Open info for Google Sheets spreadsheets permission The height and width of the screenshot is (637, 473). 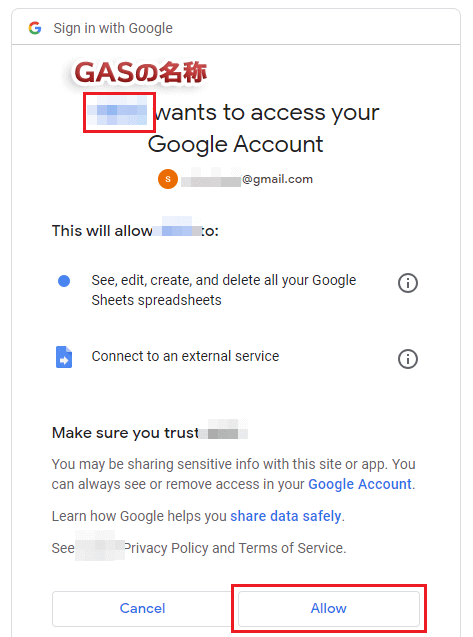pyautogui.click(x=408, y=283)
